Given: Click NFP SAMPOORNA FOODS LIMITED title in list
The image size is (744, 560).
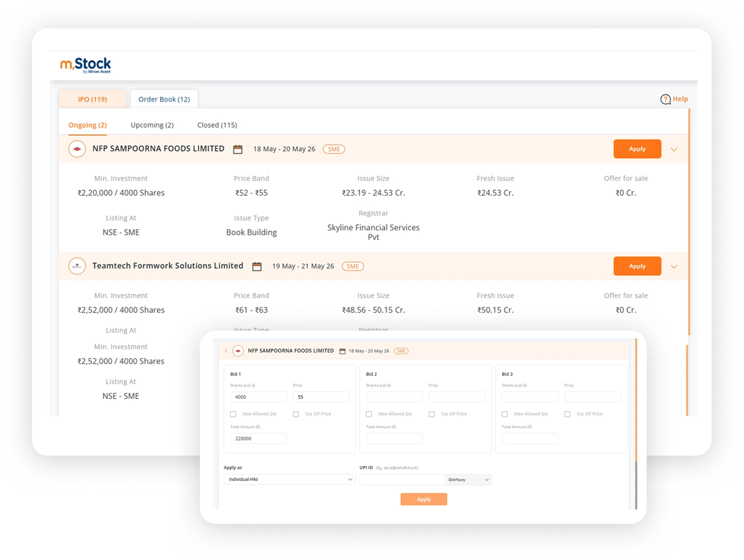Looking at the screenshot, I should tap(158, 149).
